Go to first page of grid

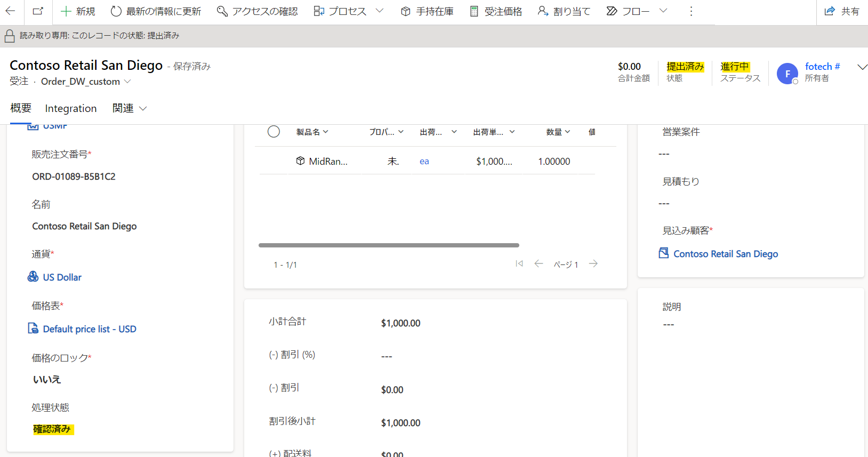pyautogui.click(x=519, y=263)
